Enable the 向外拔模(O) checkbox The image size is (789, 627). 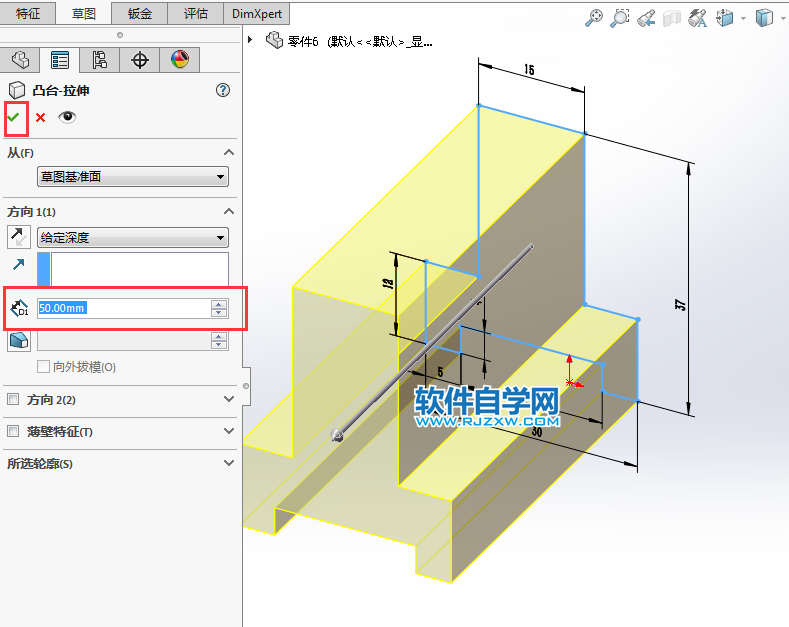(43, 366)
